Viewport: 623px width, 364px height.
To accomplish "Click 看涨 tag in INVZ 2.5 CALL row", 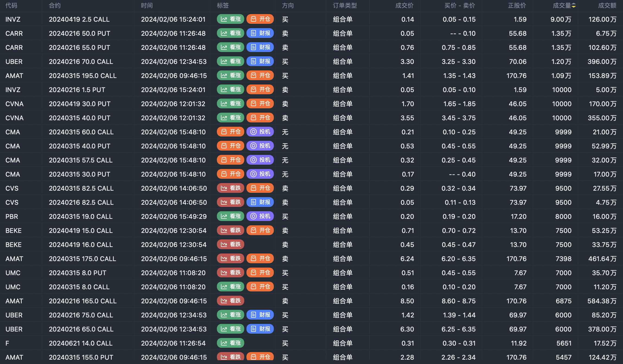I will point(230,19).
